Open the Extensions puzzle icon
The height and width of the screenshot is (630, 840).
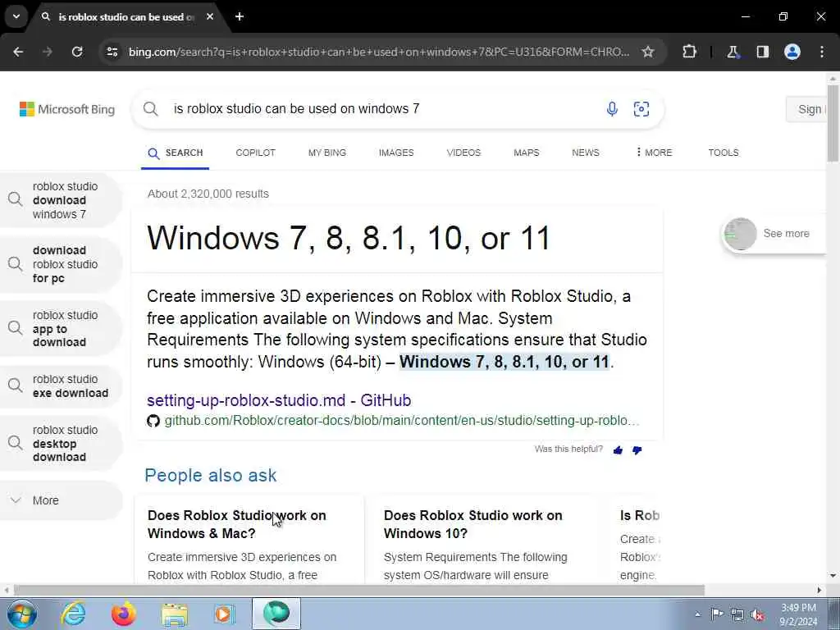[x=689, y=52]
